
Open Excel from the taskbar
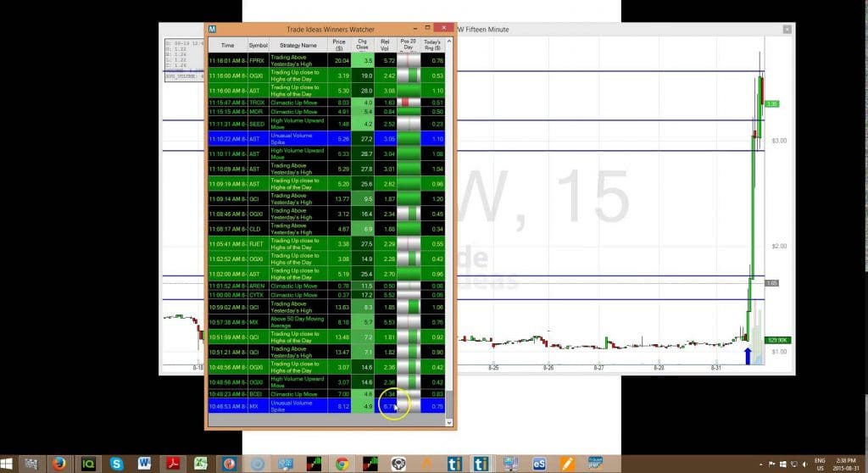tap(200, 464)
